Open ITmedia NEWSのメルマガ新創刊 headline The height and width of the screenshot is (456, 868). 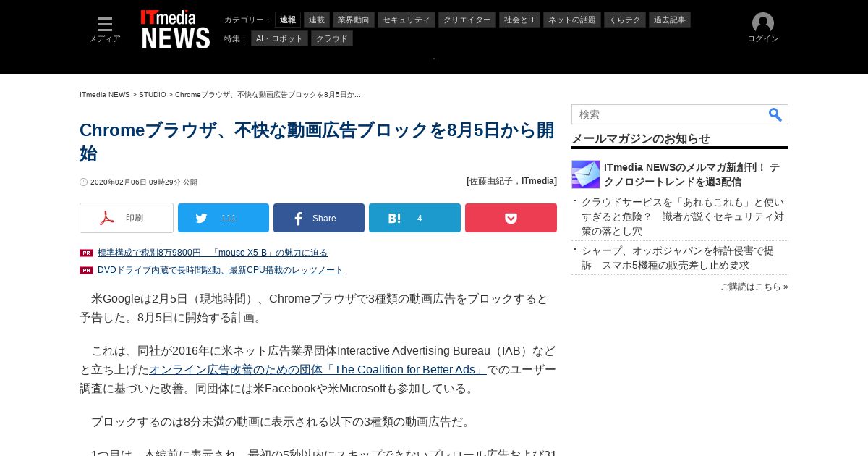tap(692, 174)
